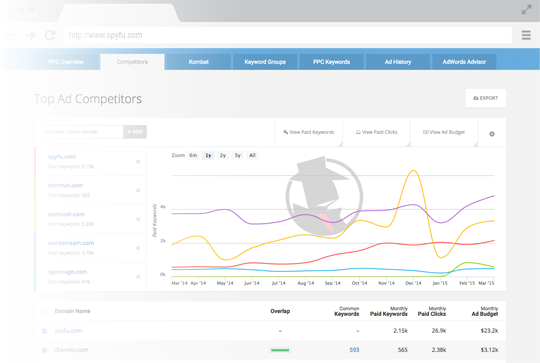Click spyfu.com link in the table
Screen dimensions: 540x363
pyautogui.click(x=68, y=331)
